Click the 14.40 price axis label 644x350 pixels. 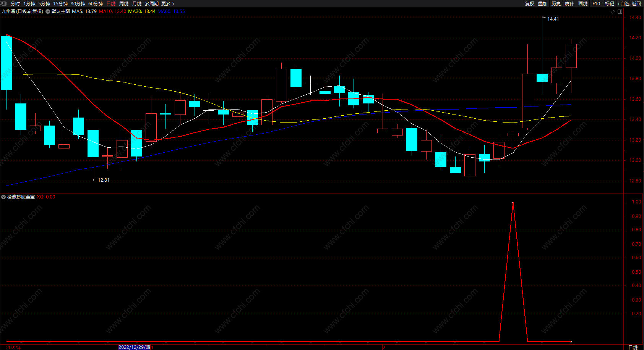point(635,18)
